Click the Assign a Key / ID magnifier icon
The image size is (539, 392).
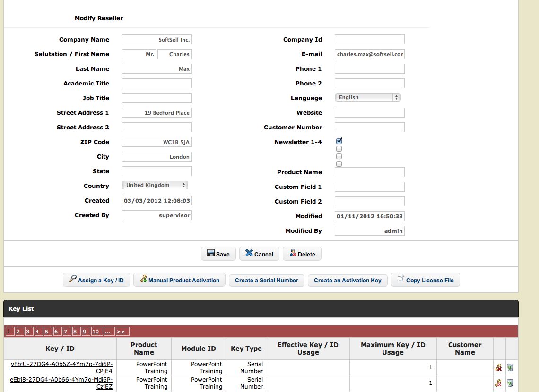point(72,280)
